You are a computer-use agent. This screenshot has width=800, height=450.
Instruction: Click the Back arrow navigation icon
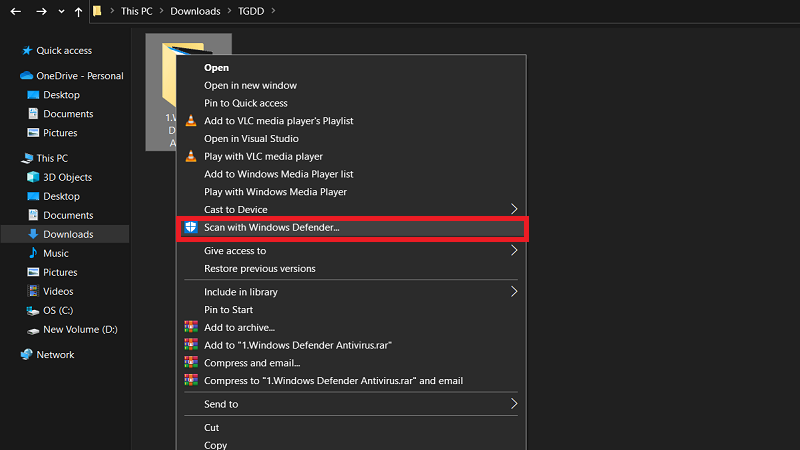pyautogui.click(x=15, y=13)
